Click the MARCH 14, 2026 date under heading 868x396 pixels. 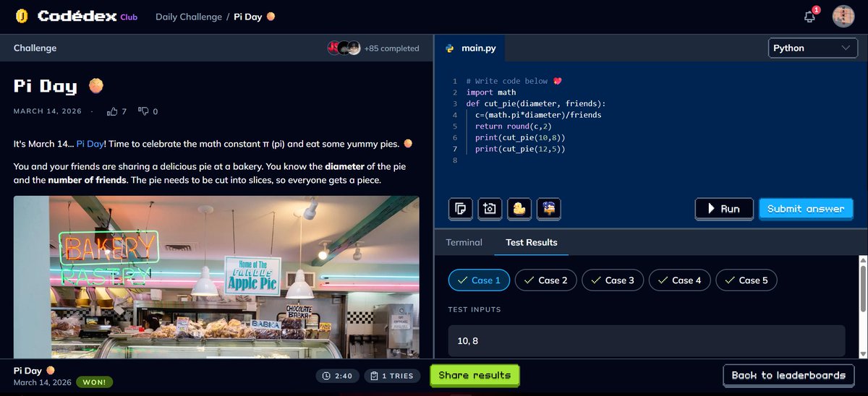48,112
